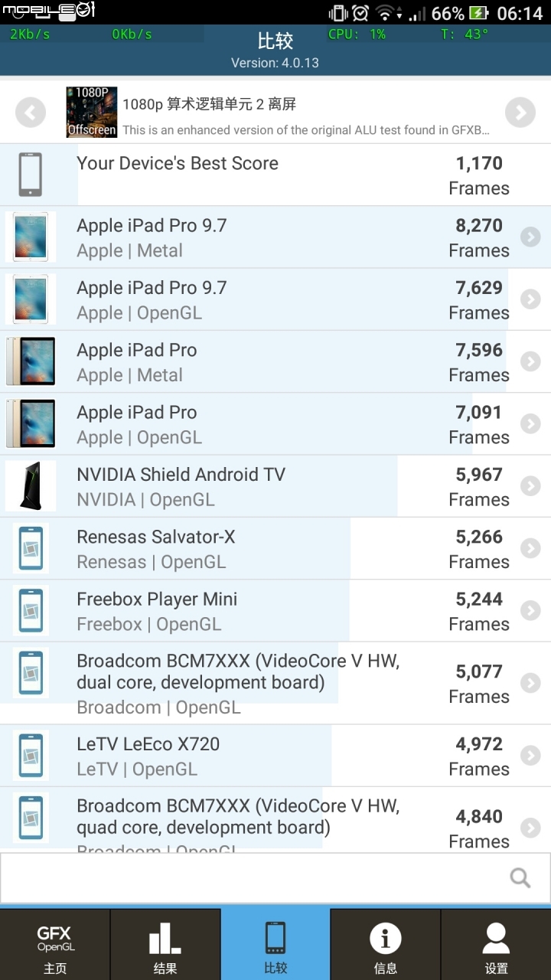Go to next benchmark test arrow

520,113
